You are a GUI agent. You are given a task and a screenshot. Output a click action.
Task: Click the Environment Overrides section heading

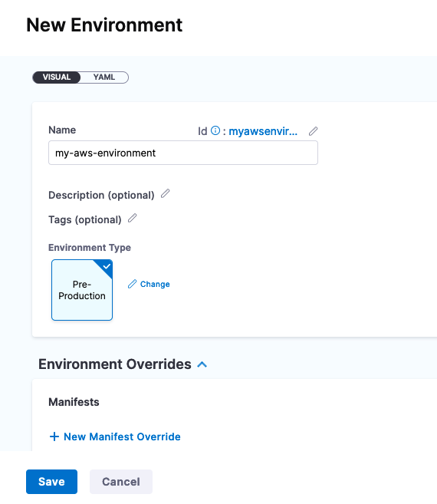pyautogui.click(x=115, y=364)
